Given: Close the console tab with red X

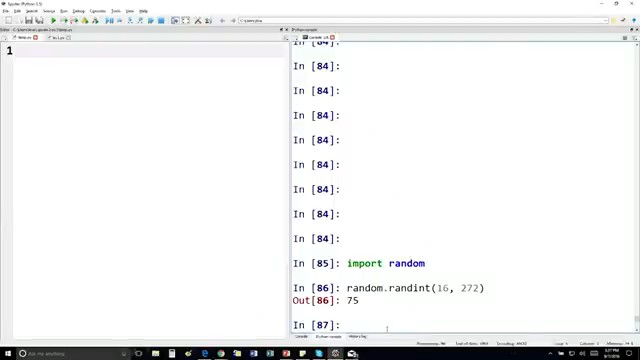Looking at the screenshot, I should tap(332, 38).
